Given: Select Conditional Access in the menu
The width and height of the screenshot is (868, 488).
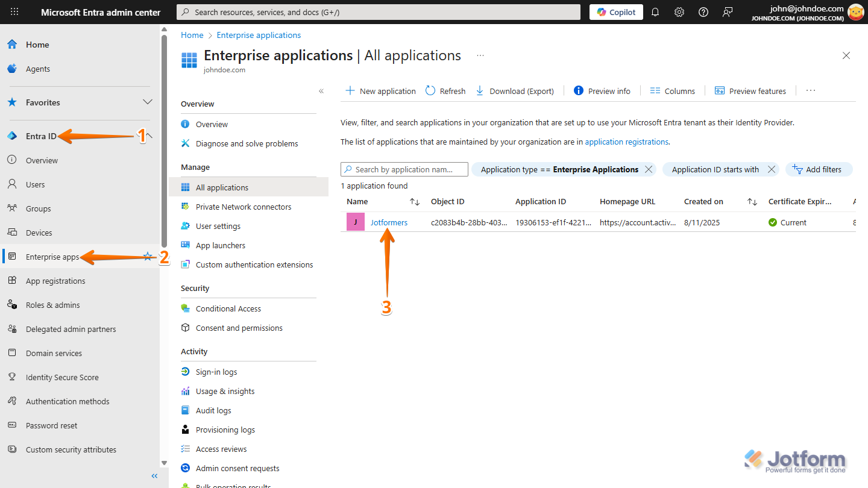Looking at the screenshot, I should [x=228, y=308].
